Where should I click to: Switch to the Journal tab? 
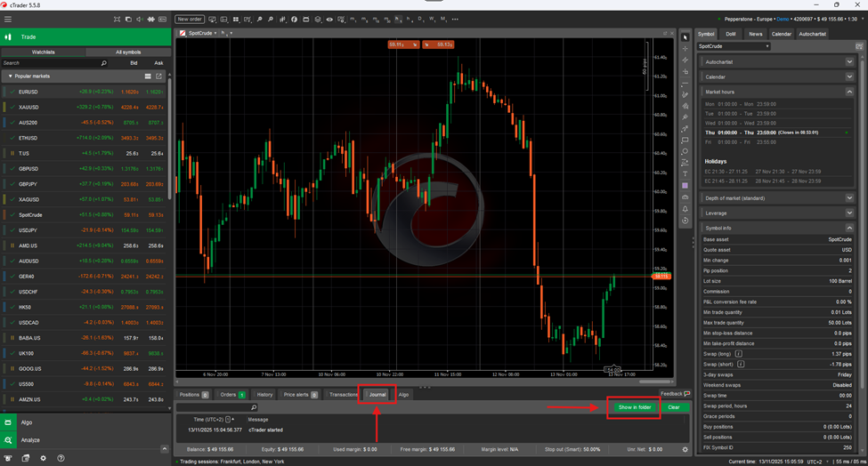tap(377, 394)
